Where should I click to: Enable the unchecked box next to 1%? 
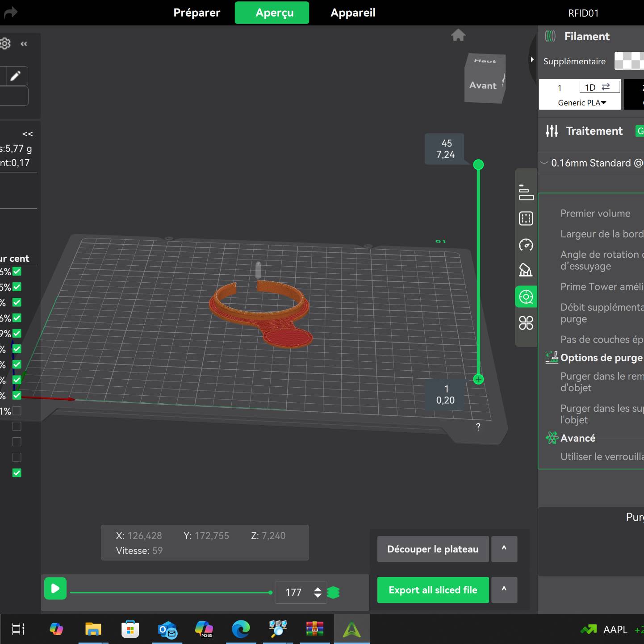coord(17,411)
